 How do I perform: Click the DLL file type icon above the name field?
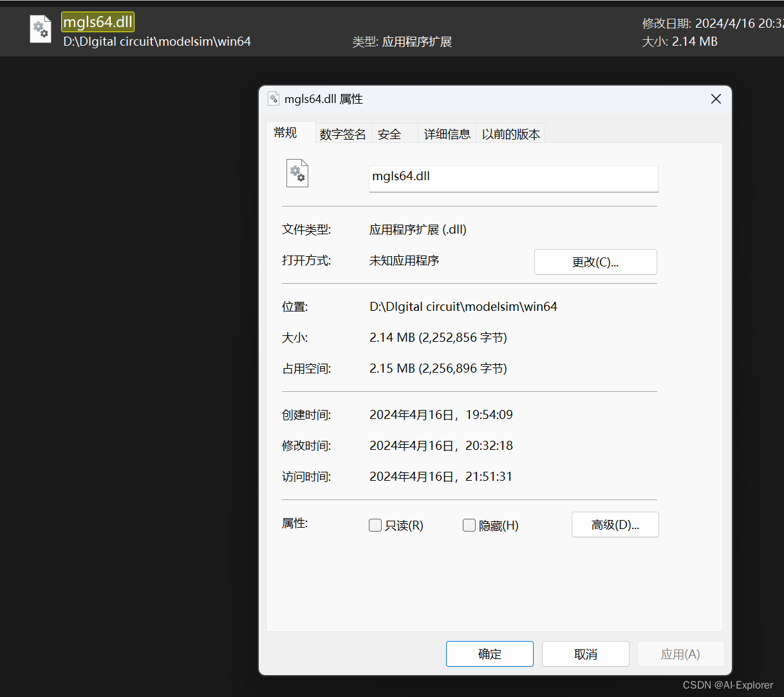coord(297,172)
